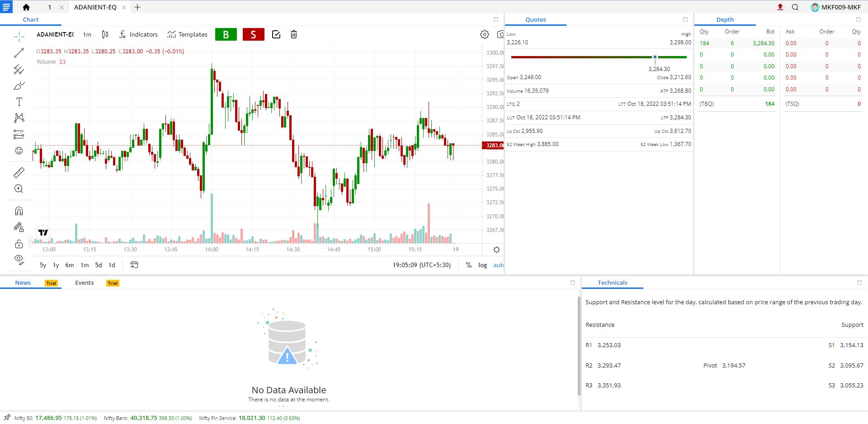
Task: Select the ADANIENT-EQ workspace tab
Action: pos(95,7)
